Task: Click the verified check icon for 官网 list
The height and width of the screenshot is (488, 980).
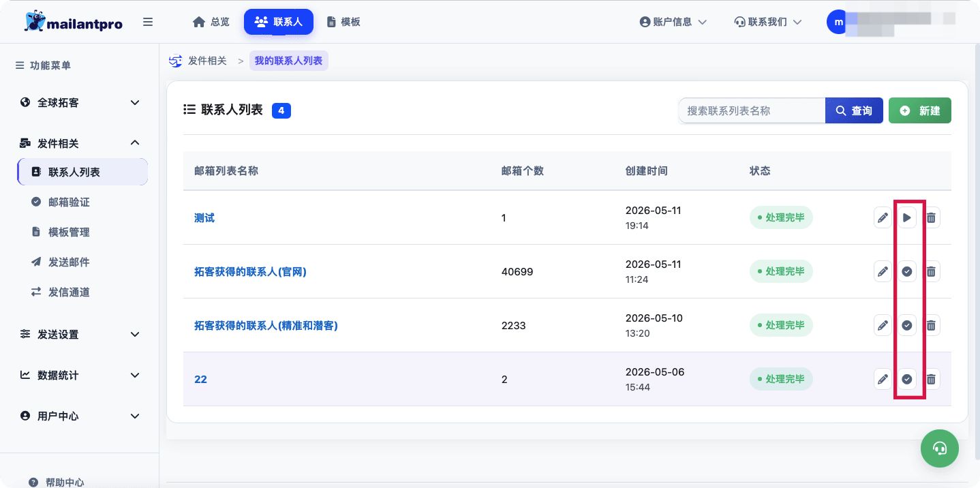Action: [x=906, y=271]
